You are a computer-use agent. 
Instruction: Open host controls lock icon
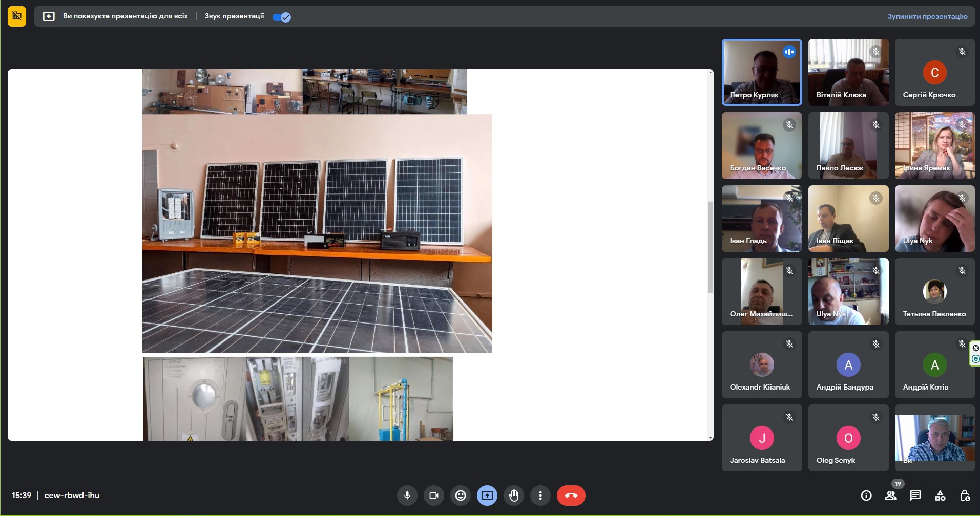tap(965, 496)
